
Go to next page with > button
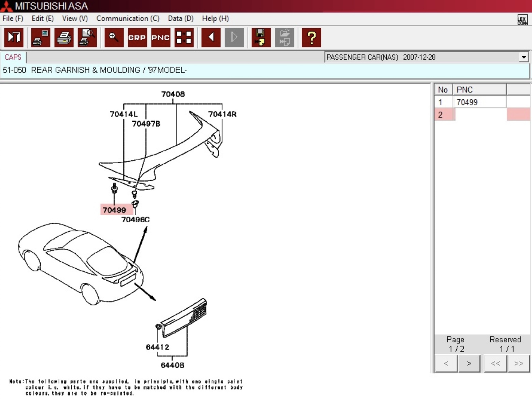[x=469, y=364]
